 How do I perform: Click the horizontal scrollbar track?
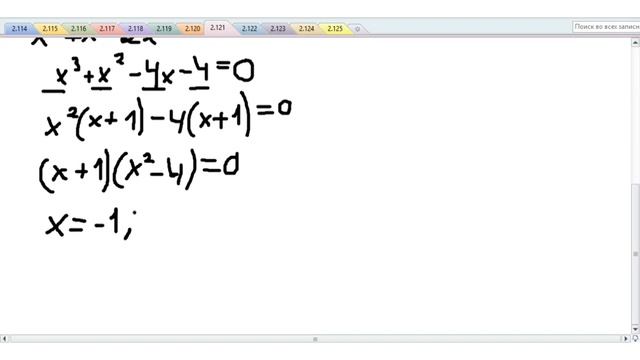pos(315,339)
